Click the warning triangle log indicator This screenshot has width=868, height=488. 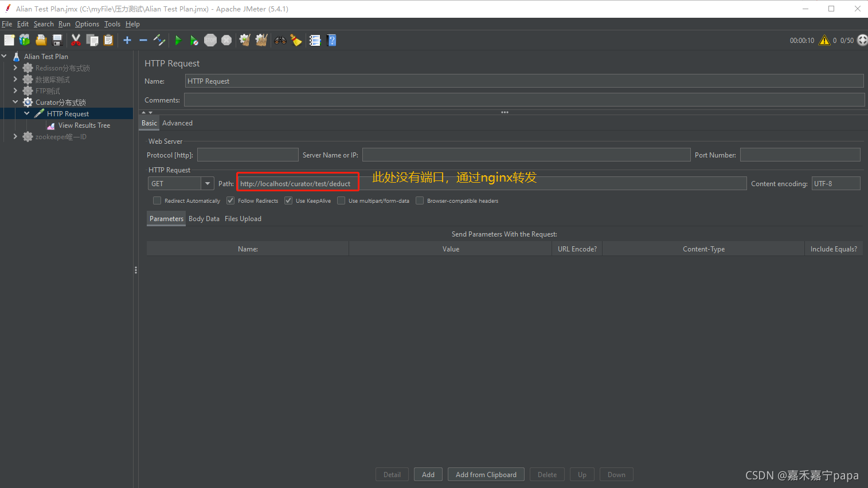(824, 40)
